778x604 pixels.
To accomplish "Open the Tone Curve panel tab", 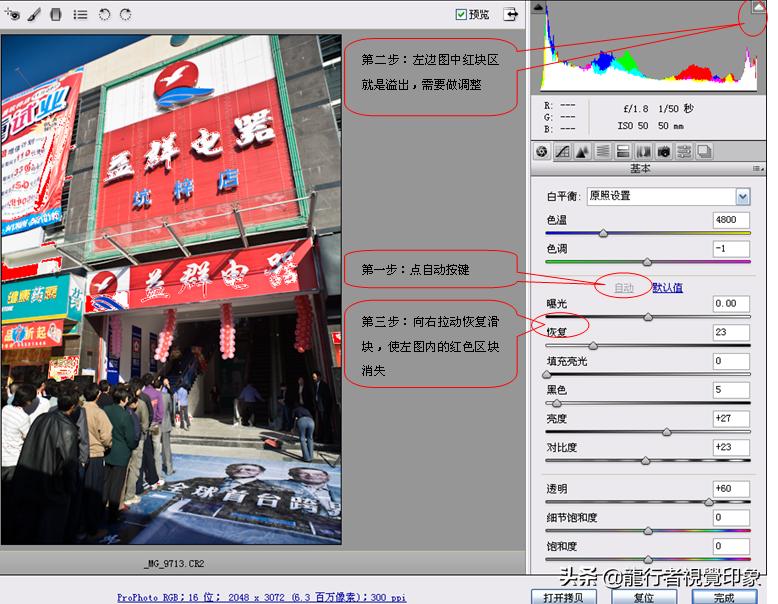I will [x=562, y=151].
